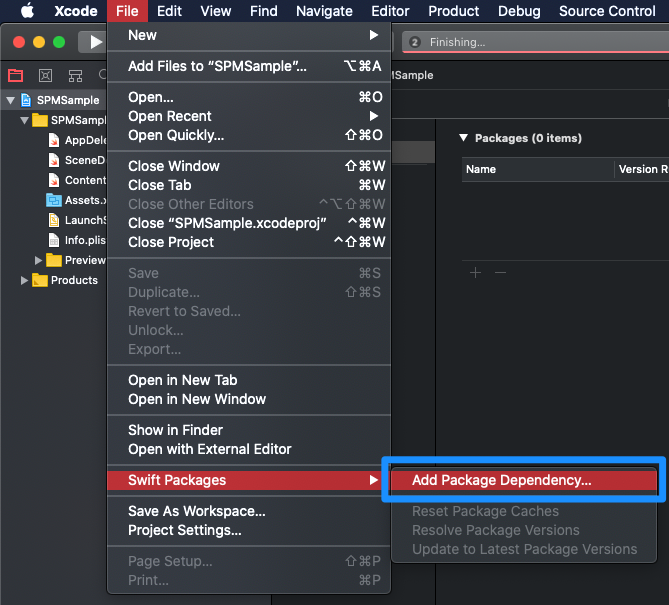
Task: Open the Edit menu
Action: click(169, 11)
